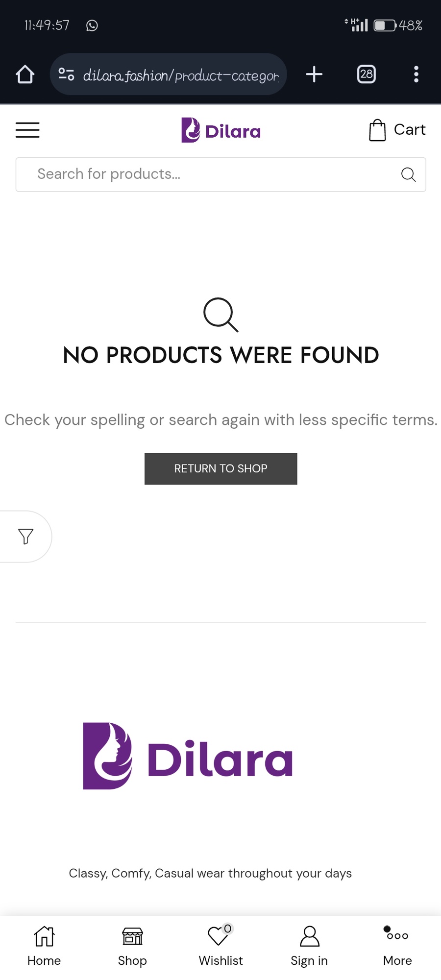The height and width of the screenshot is (980, 441).
Task: Open the Sign in tab
Action: (309, 947)
